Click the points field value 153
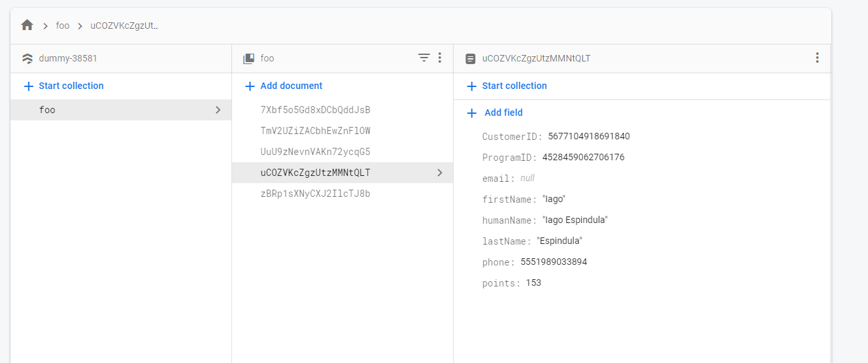The width and height of the screenshot is (868, 363). coord(533,283)
